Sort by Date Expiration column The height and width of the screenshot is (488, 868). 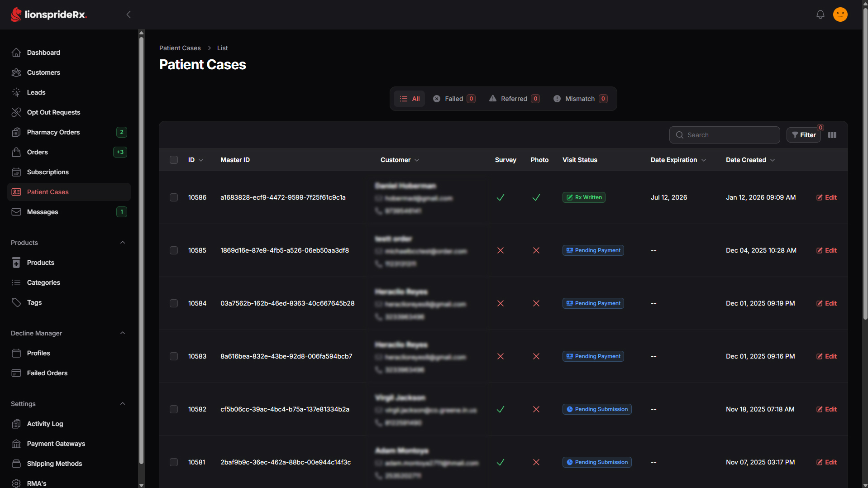pyautogui.click(x=678, y=160)
